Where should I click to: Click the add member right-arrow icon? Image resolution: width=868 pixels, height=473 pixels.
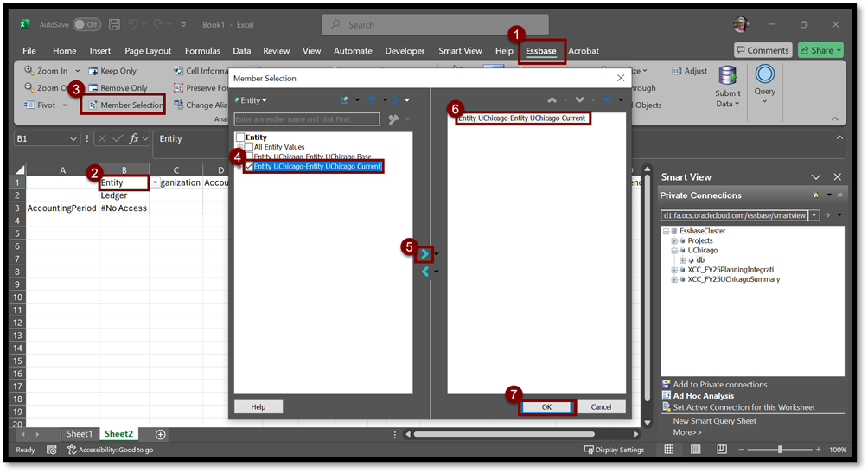tap(424, 253)
